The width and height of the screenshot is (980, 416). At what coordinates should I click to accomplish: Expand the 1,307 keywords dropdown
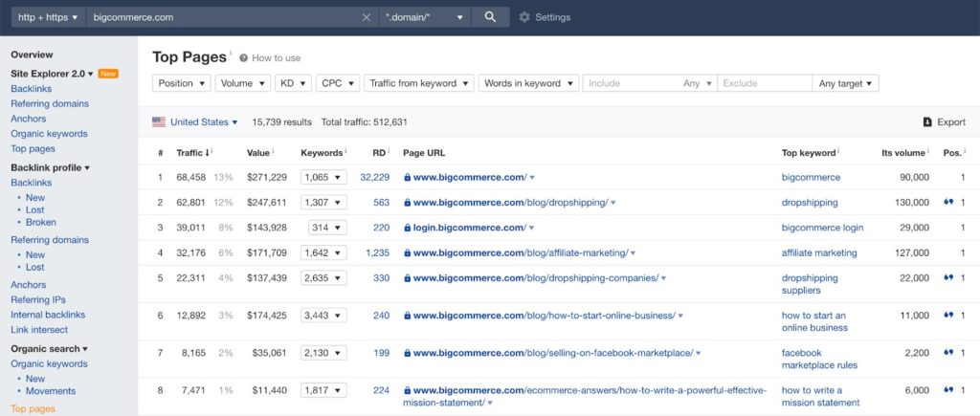click(x=323, y=203)
